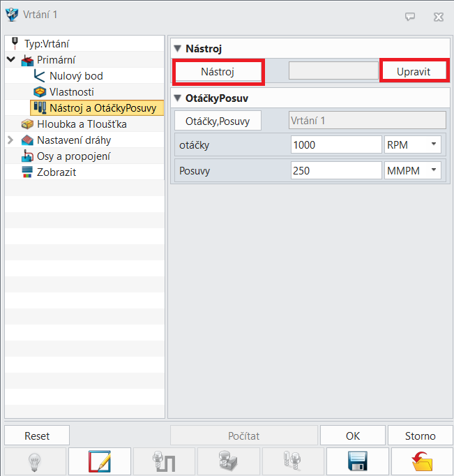Select Typ:Vrtání in the tree
The image size is (454, 476).
point(47,44)
